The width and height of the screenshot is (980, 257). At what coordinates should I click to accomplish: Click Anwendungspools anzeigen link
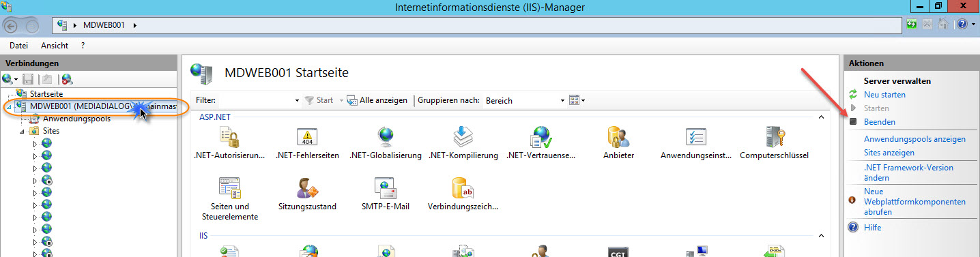914,139
